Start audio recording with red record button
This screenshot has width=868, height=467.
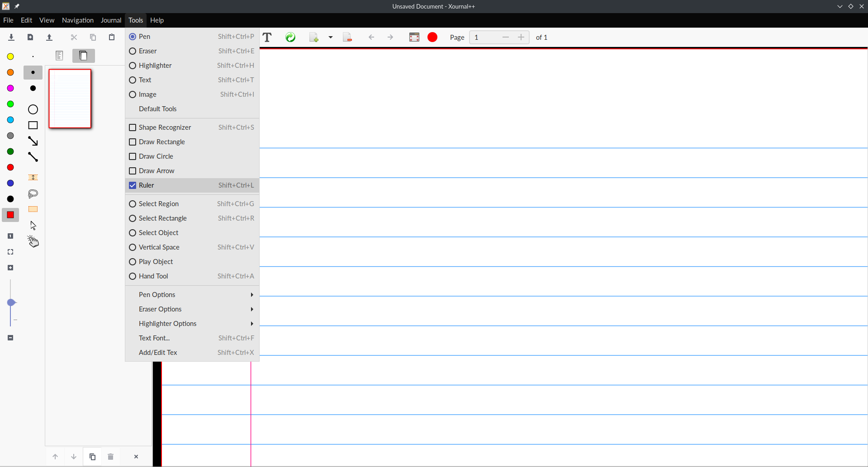click(432, 37)
